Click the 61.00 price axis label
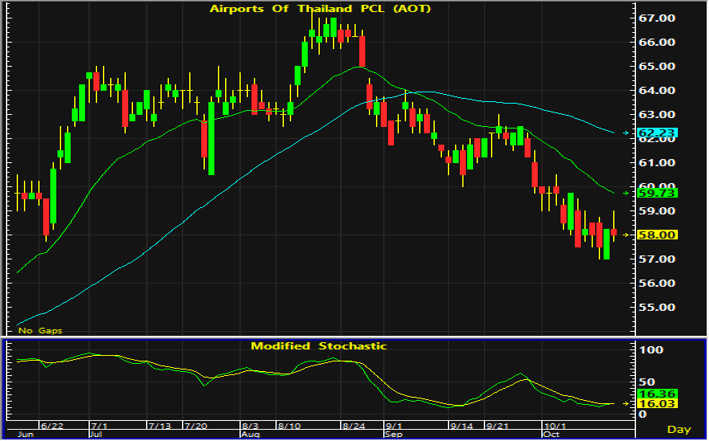Viewport: 709px width, 441px height. tap(657, 163)
